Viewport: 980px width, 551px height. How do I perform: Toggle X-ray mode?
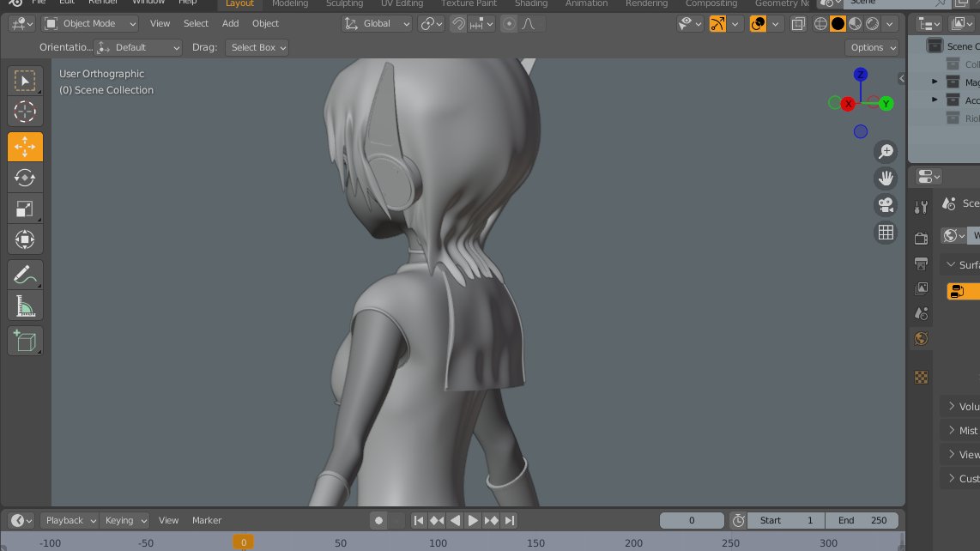pyautogui.click(x=798, y=24)
